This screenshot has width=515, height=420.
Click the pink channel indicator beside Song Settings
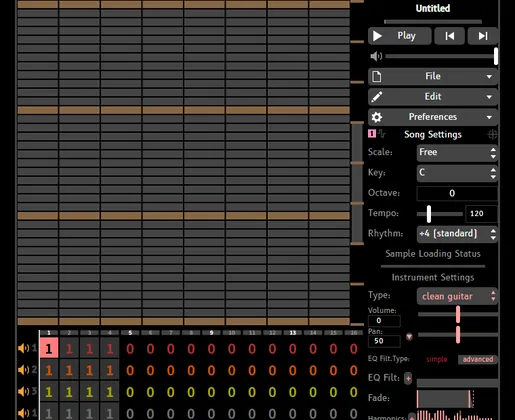coord(372,134)
